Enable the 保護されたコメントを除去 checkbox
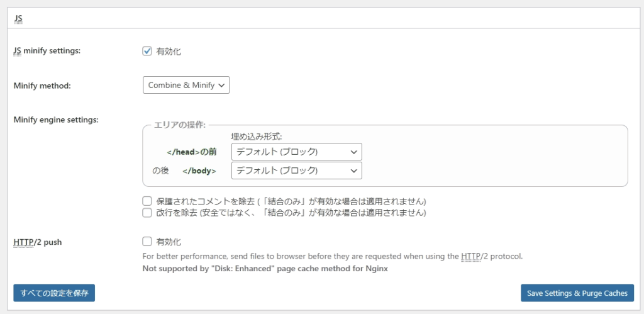Image resolution: width=644 pixels, height=314 pixels. pyautogui.click(x=147, y=201)
